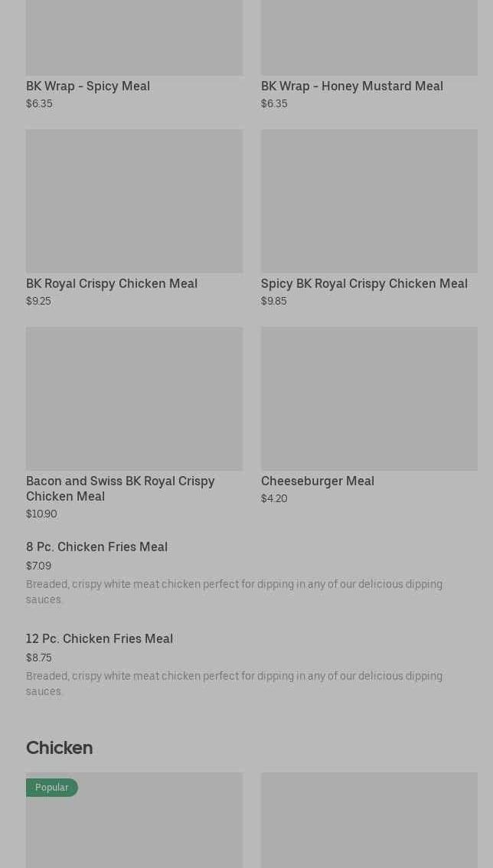Viewport: 493px width, 868px height.
Task: Select the Spicy BK Royal Crispy Chicken Meal name
Action: tap(364, 283)
